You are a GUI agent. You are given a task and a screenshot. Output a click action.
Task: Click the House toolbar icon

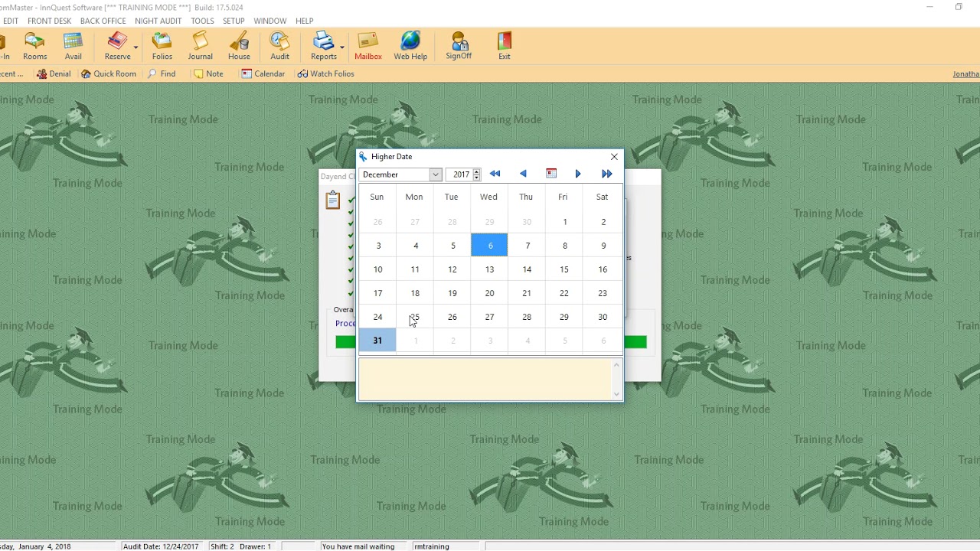(239, 46)
